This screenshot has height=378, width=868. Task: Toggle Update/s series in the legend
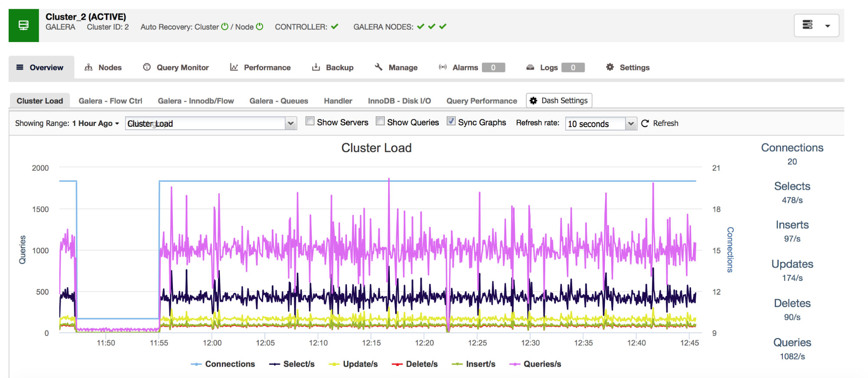353,364
